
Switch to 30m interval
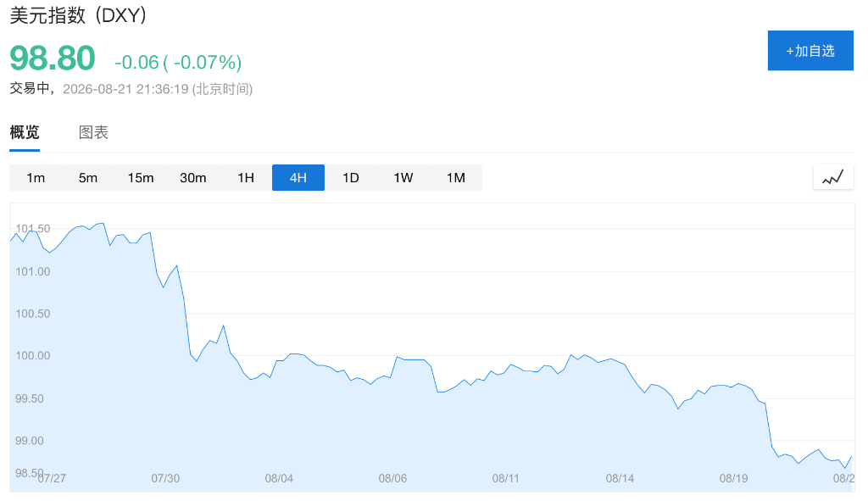click(193, 178)
